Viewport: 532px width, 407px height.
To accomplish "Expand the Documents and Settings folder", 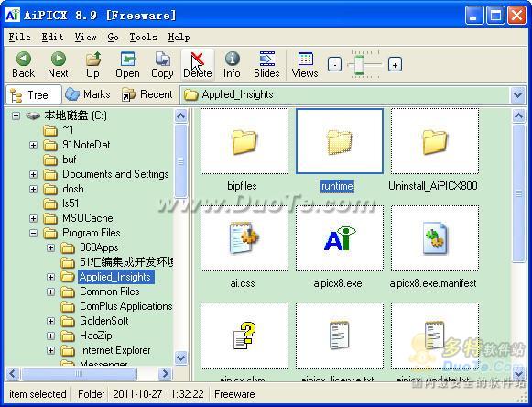I will coord(33,174).
